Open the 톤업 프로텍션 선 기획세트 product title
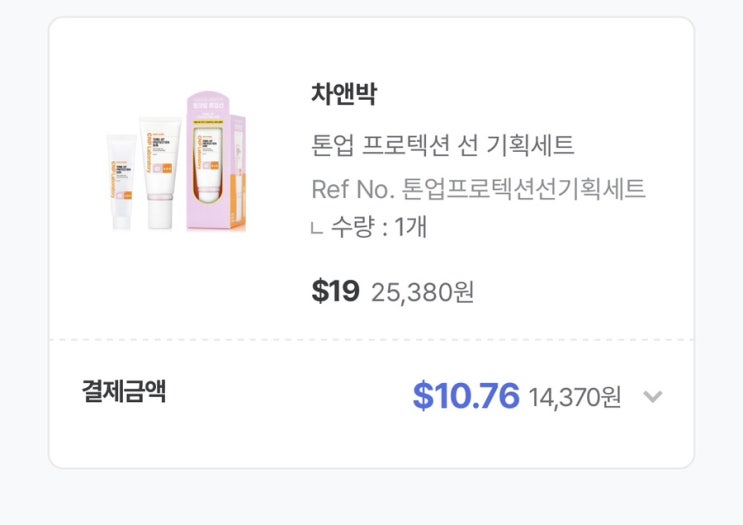Screen dimensions: 743x525 click(x=443, y=145)
